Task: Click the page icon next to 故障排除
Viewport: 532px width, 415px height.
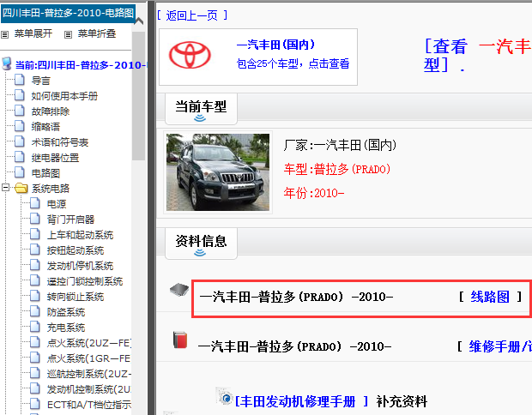Action: coord(20,111)
